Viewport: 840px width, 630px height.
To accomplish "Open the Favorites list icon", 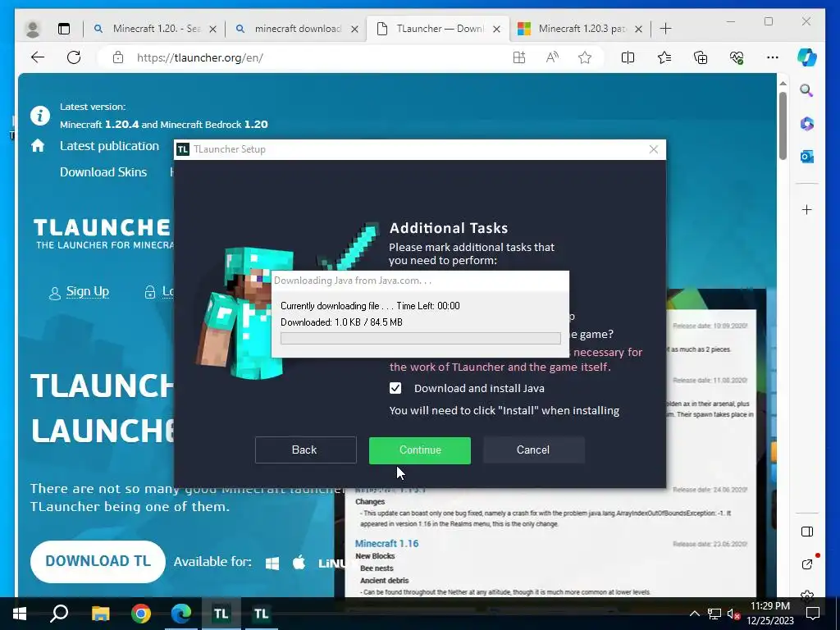I will [x=664, y=57].
